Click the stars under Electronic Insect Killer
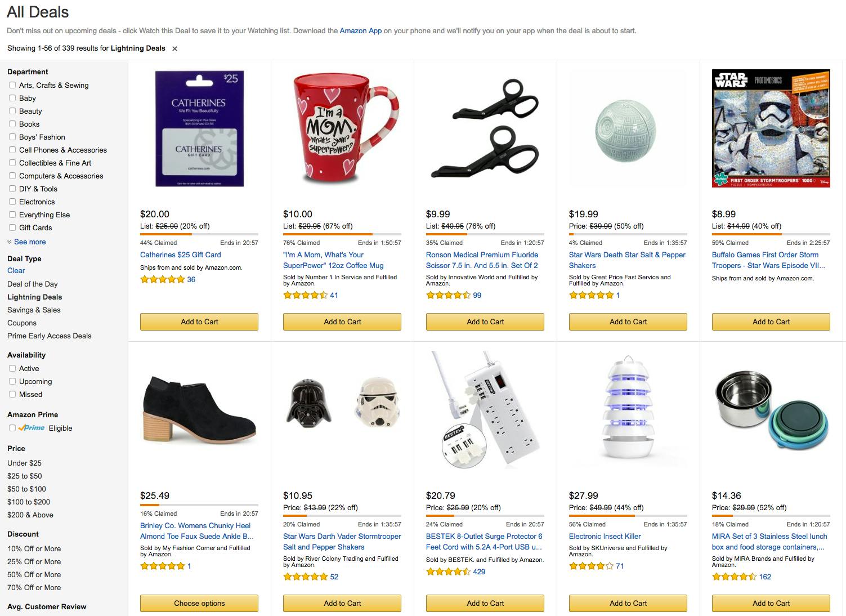Viewport: 846px width, 616px height. tap(591, 566)
